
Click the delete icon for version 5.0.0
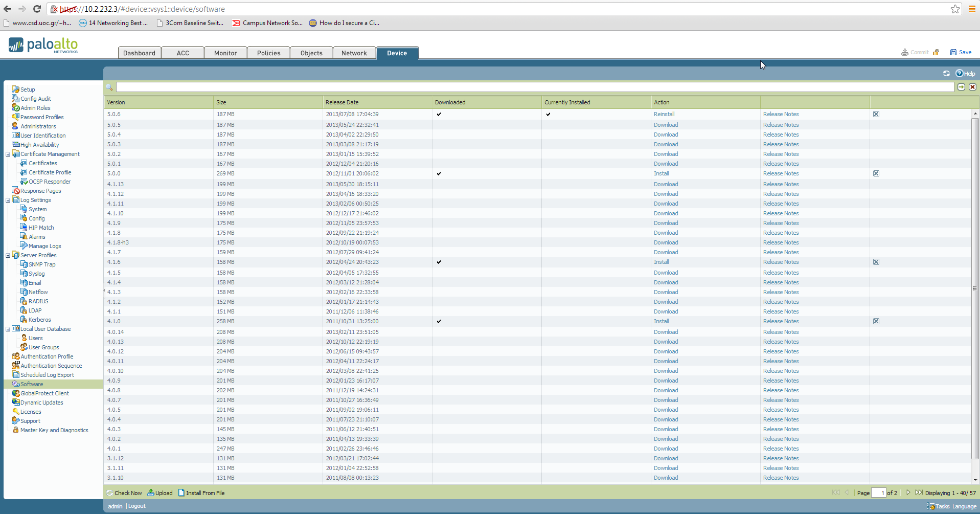[x=876, y=173]
